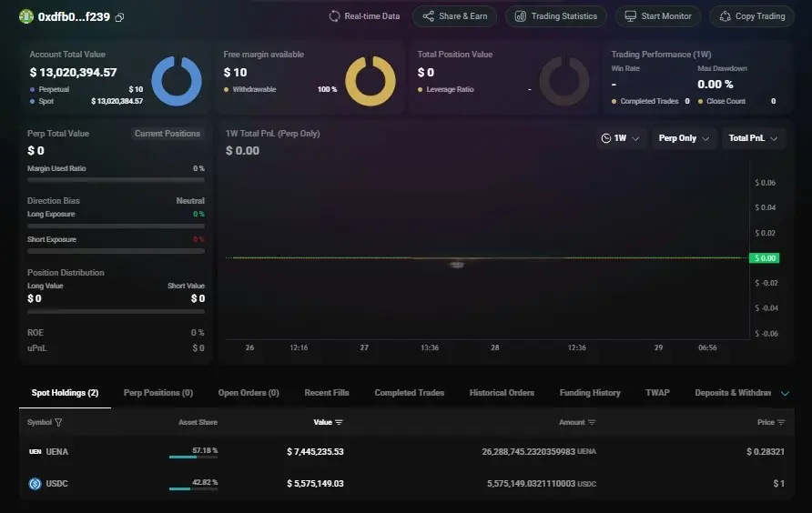Click the yellow Free margin donut chart
The height and width of the screenshot is (513, 812).
pos(370,81)
